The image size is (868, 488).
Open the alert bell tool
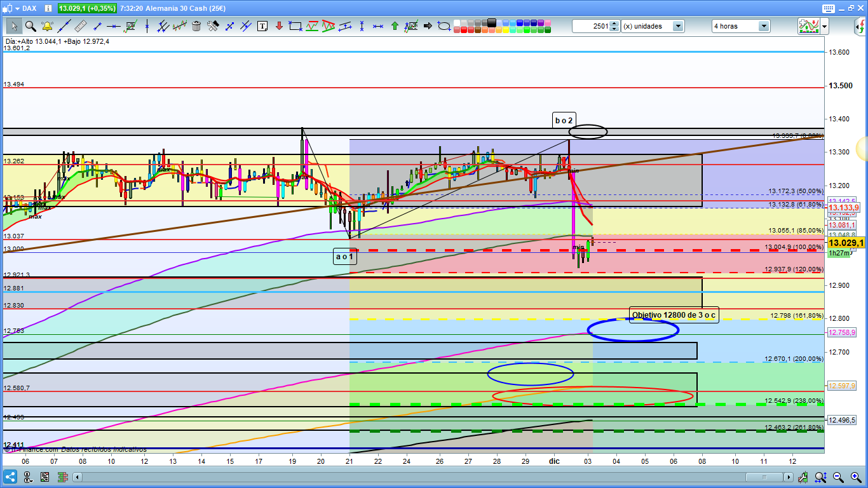pyautogui.click(x=46, y=26)
